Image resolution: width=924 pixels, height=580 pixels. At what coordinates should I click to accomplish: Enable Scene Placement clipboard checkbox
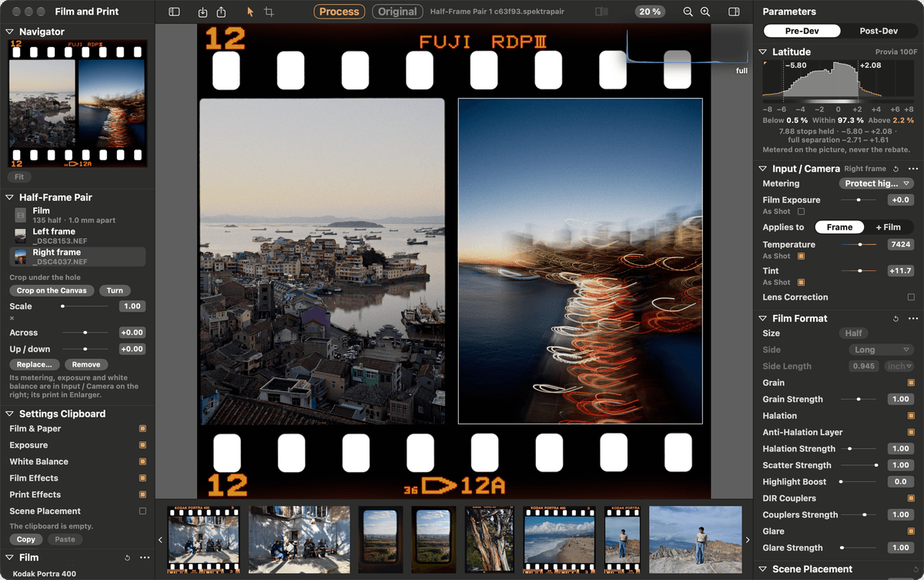pyautogui.click(x=142, y=511)
